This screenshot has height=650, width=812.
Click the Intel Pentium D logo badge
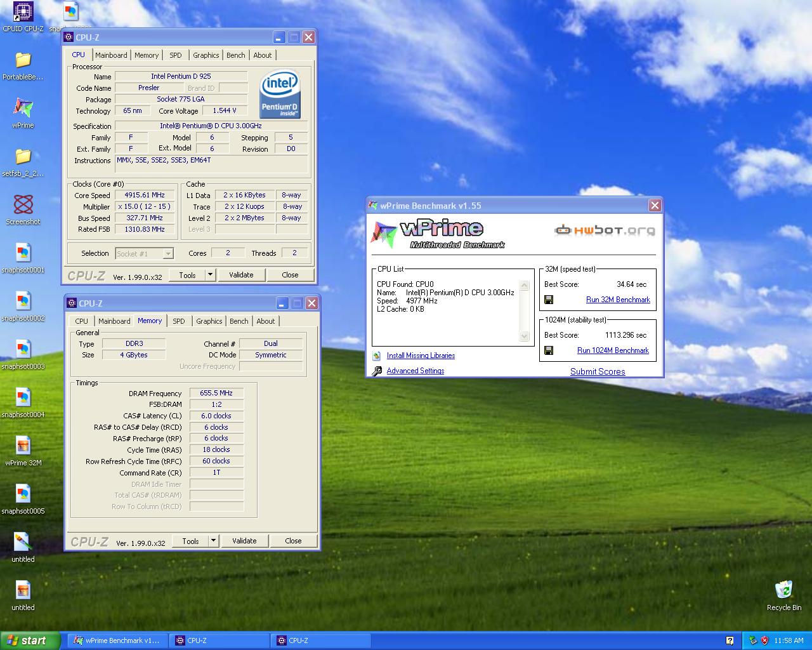click(280, 94)
